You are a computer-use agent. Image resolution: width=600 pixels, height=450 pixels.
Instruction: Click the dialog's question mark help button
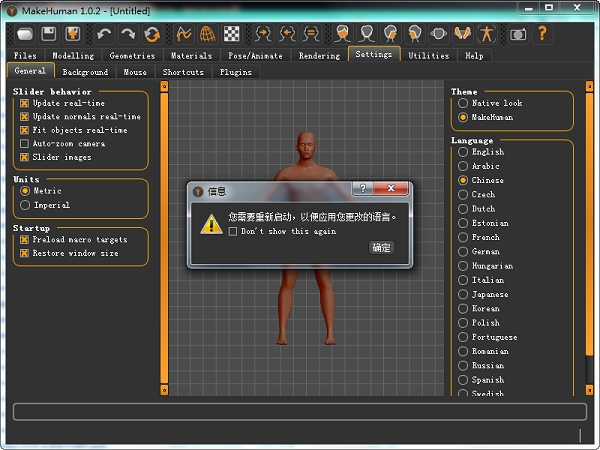click(361, 188)
